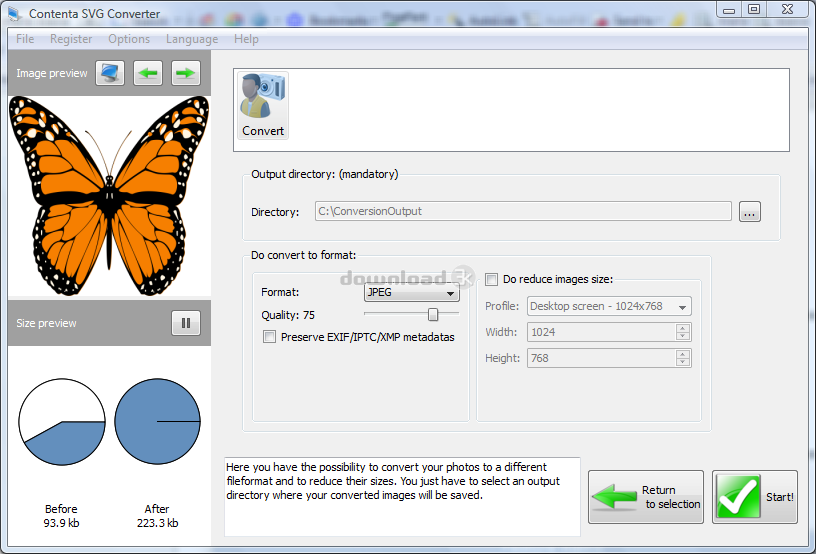Screen dimensions: 816x554
Task: Click the 'Quality: 75' label
Action: (x=288, y=315)
